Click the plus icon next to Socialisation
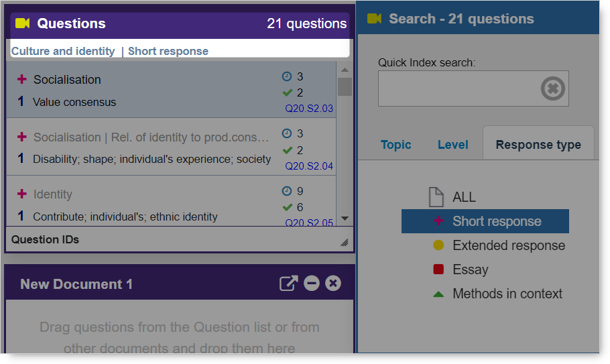The width and height of the screenshot is (610, 364). 22,80
